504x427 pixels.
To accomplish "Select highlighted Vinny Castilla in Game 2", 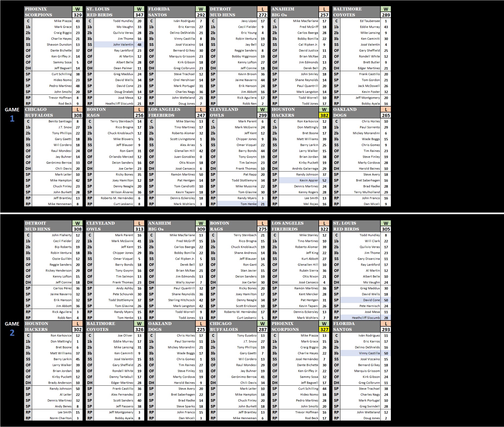I will [360, 353].
